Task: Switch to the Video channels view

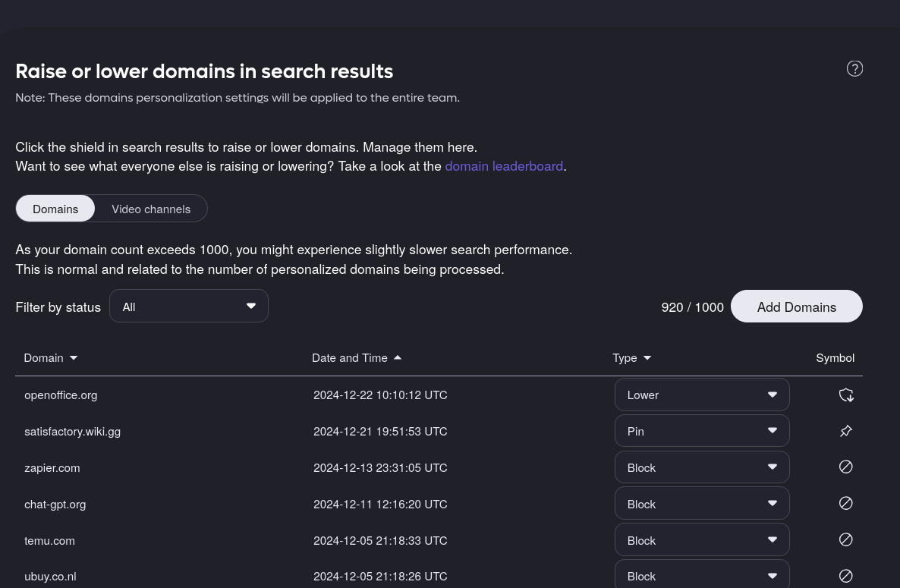Action: [151, 209]
